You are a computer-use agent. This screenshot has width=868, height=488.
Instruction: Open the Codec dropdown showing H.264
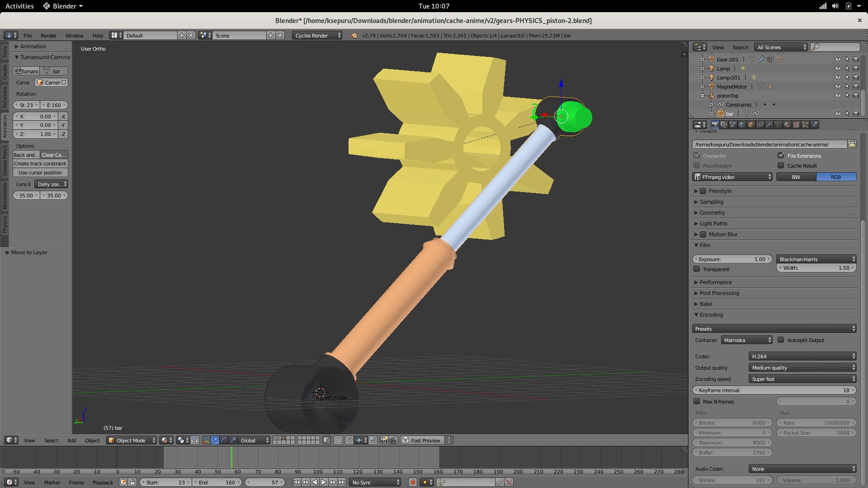tap(802, 356)
